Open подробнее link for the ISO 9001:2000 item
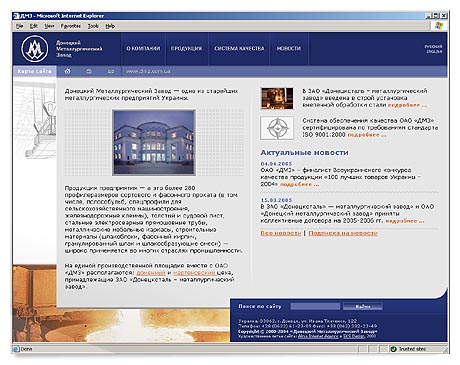 point(367,135)
